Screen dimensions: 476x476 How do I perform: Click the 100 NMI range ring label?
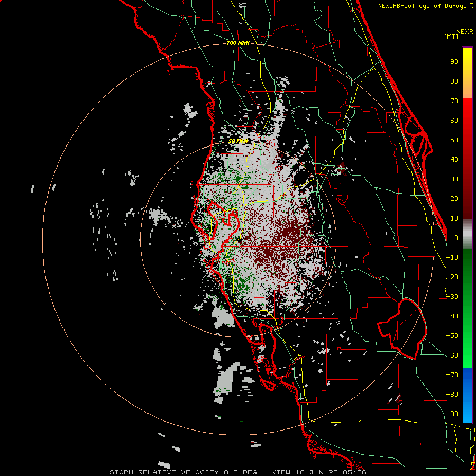point(238,43)
